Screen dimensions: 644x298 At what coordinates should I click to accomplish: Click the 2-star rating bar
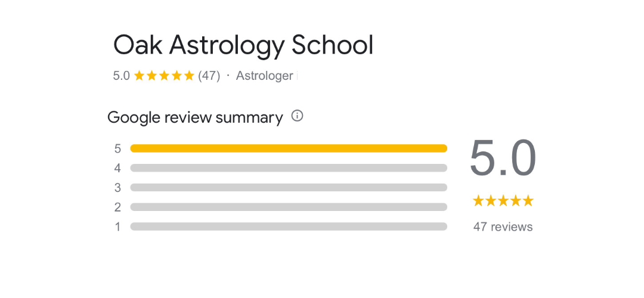coord(289,207)
